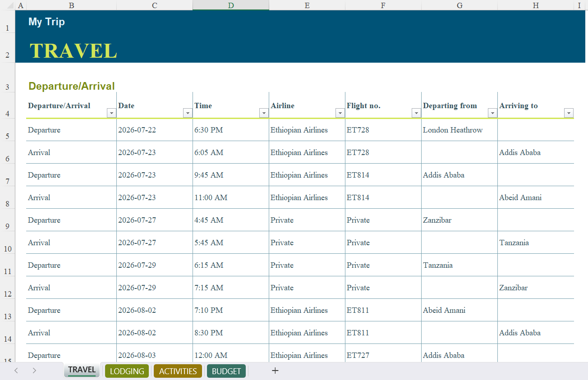Viewport: 588px width, 380px height.
Task: Switch to the ACTIVITIES sheet tab
Action: tap(178, 371)
